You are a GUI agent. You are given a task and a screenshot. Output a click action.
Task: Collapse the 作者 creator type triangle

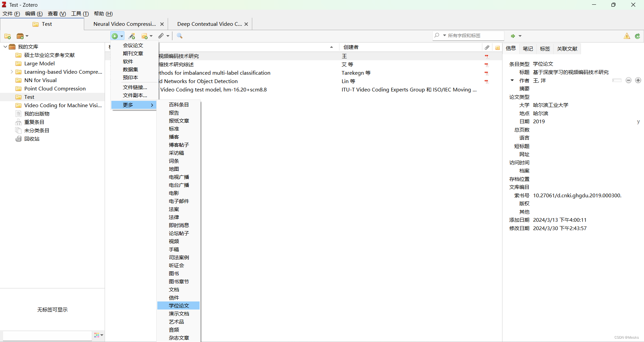[512, 80]
